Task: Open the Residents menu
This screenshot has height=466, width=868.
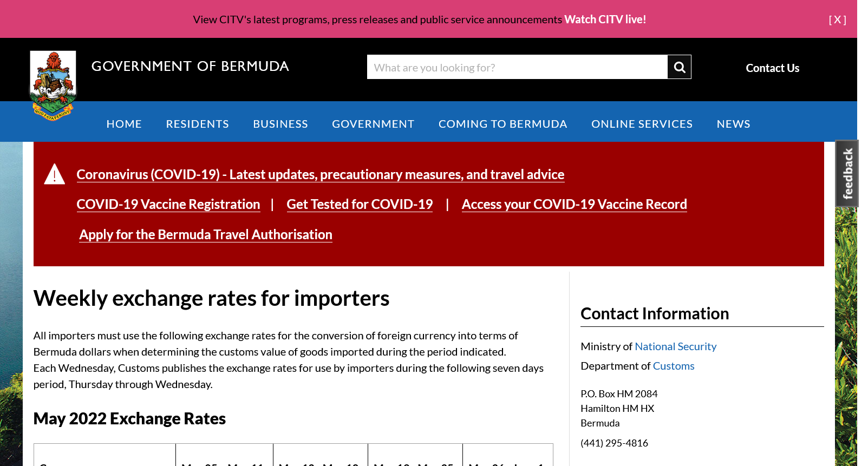Action: pyautogui.click(x=197, y=124)
